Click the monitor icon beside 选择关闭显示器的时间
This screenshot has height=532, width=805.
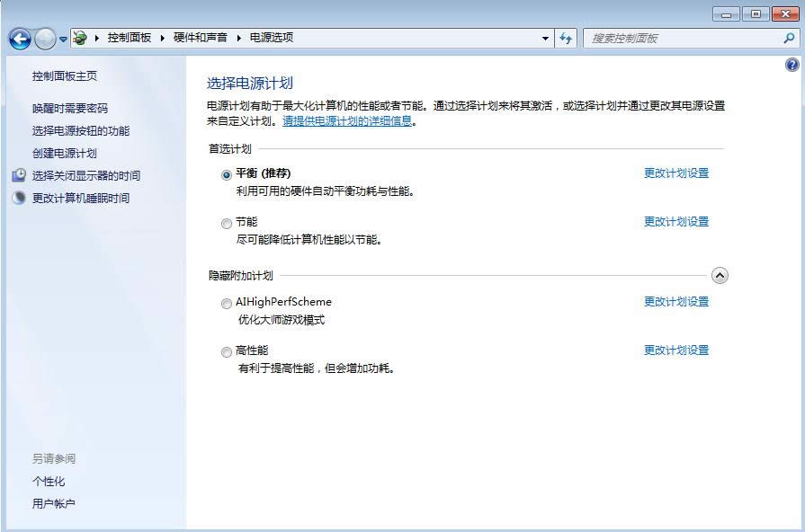point(19,175)
